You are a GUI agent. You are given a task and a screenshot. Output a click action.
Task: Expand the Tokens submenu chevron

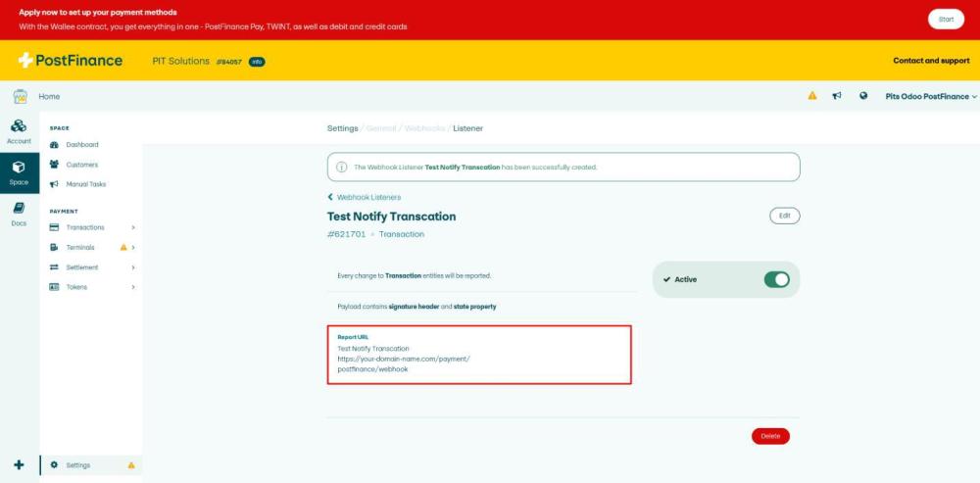click(133, 287)
